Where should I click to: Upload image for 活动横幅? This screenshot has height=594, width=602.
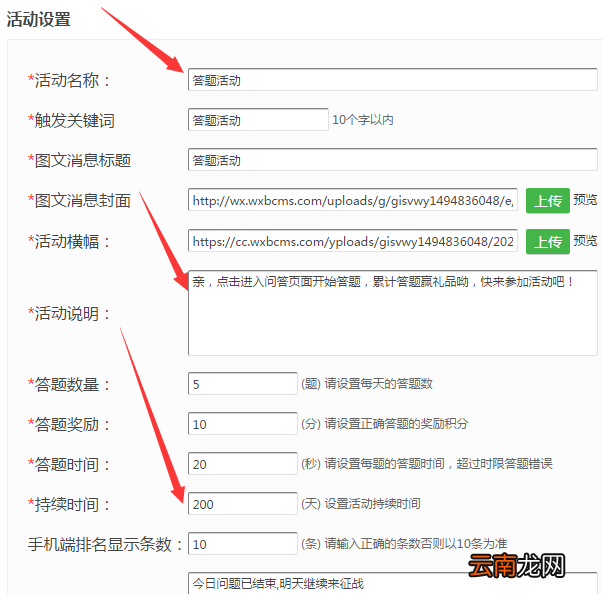tap(547, 242)
